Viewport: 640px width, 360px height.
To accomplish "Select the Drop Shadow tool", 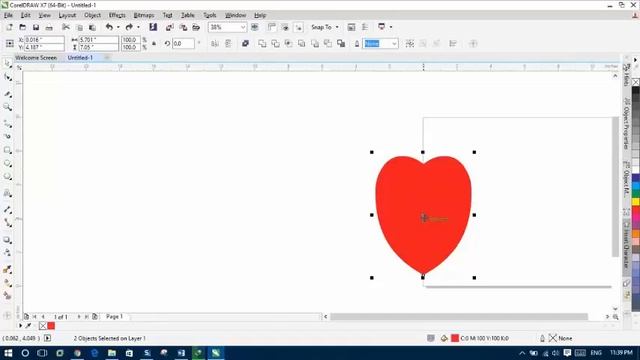I will [x=8, y=240].
